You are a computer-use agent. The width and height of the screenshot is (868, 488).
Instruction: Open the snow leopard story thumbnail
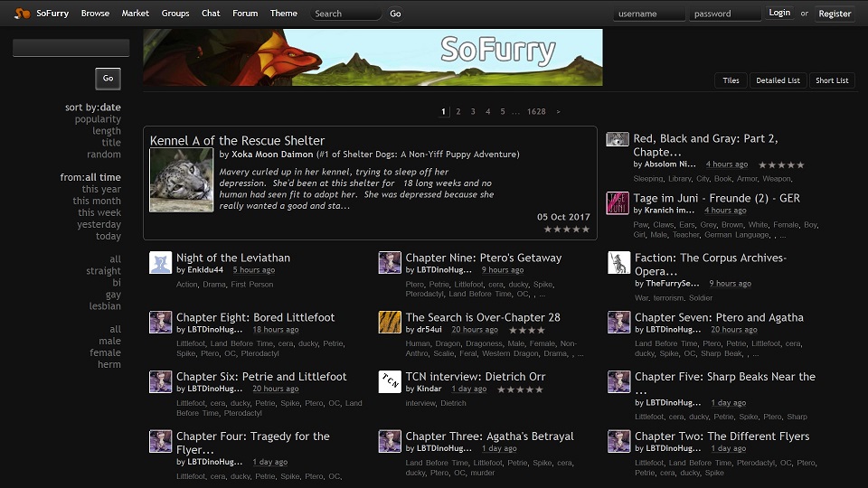[181, 180]
